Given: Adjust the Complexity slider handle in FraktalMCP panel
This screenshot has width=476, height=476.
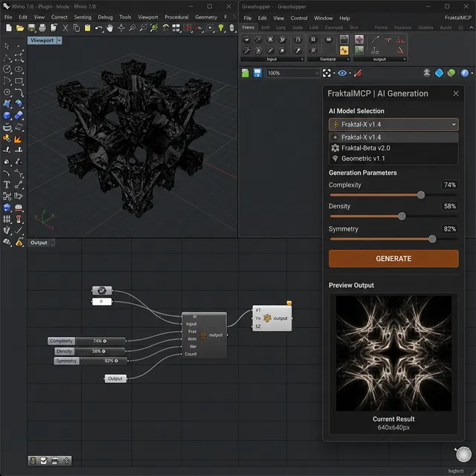Looking at the screenshot, I should click(421, 195).
